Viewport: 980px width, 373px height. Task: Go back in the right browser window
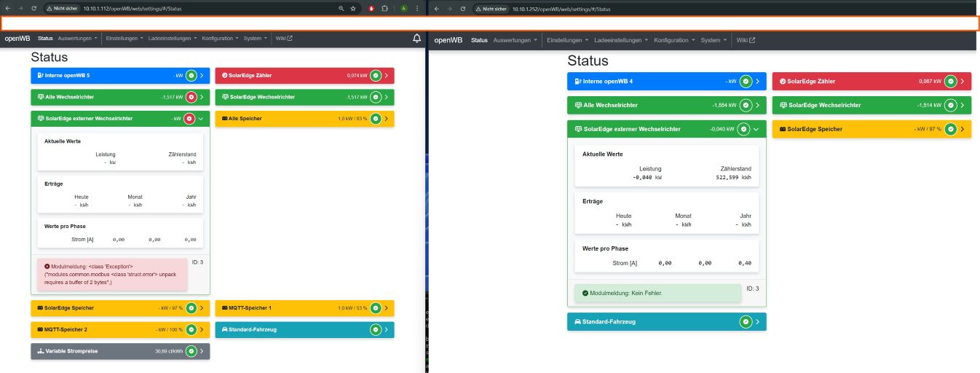pyautogui.click(x=436, y=9)
